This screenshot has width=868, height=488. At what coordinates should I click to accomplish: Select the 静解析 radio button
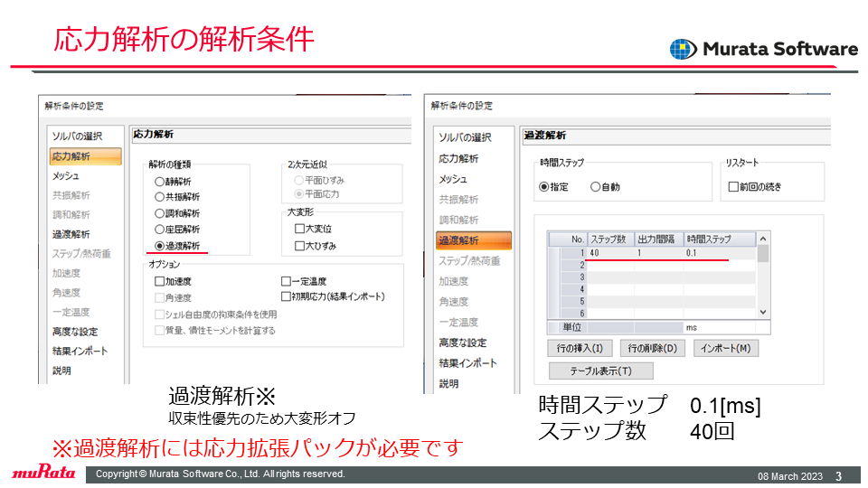click(159, 182)
